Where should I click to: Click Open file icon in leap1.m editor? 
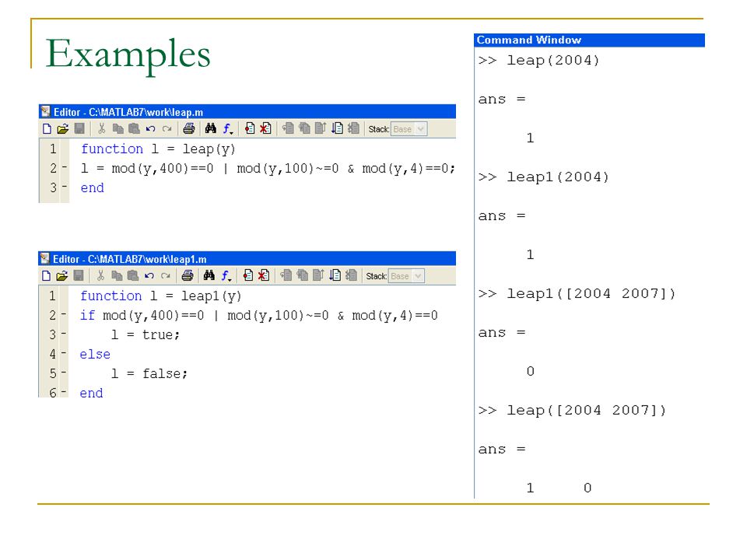pyautogui.click(x=62, y=275)
